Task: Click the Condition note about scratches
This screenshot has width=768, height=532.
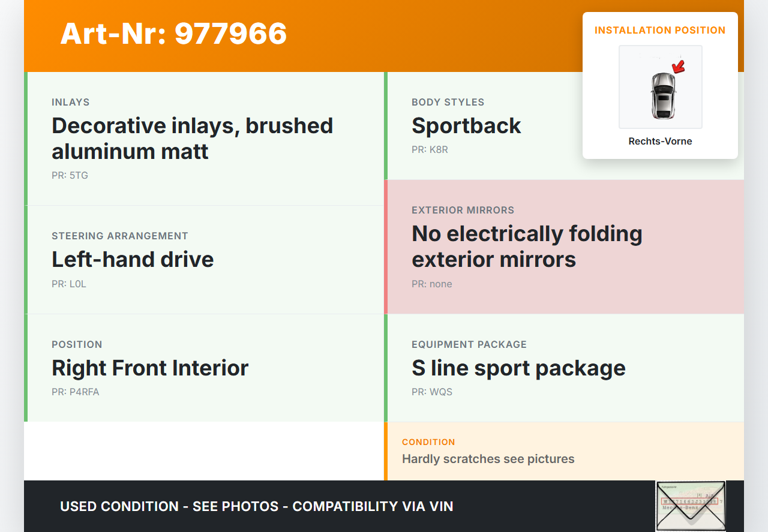Action: [488, 459]
